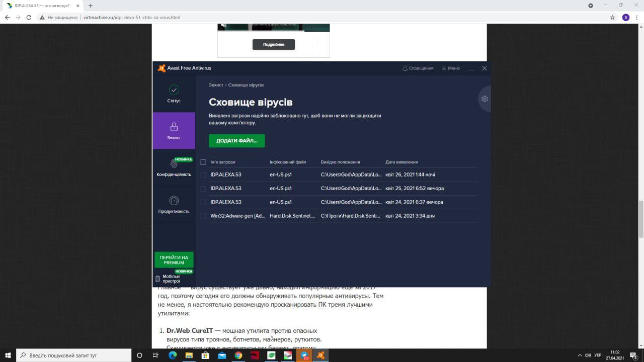Open Microsoft Edge from the taskbar
Viewport: 644px width, 362px height.
[x=173, y=355]
